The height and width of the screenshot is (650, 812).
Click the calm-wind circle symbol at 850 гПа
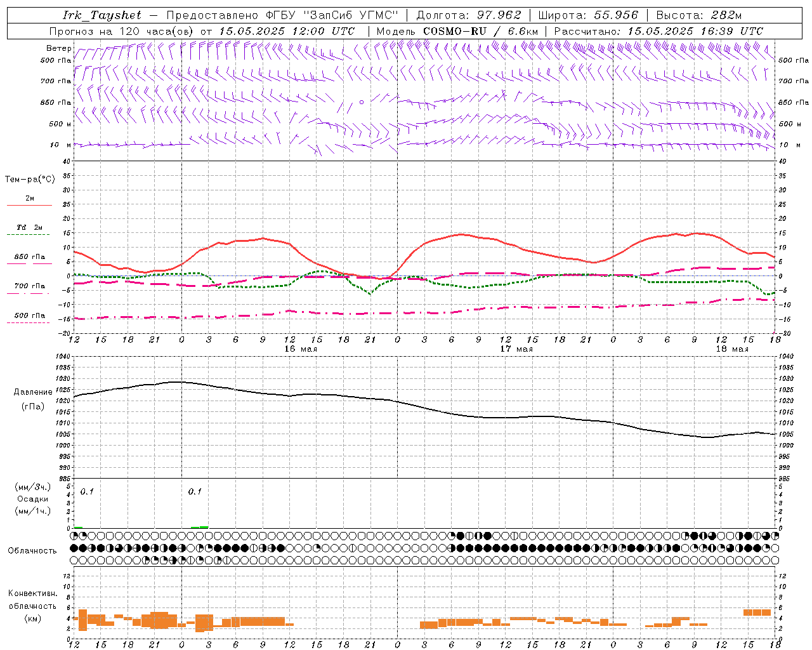coord(362,102)
